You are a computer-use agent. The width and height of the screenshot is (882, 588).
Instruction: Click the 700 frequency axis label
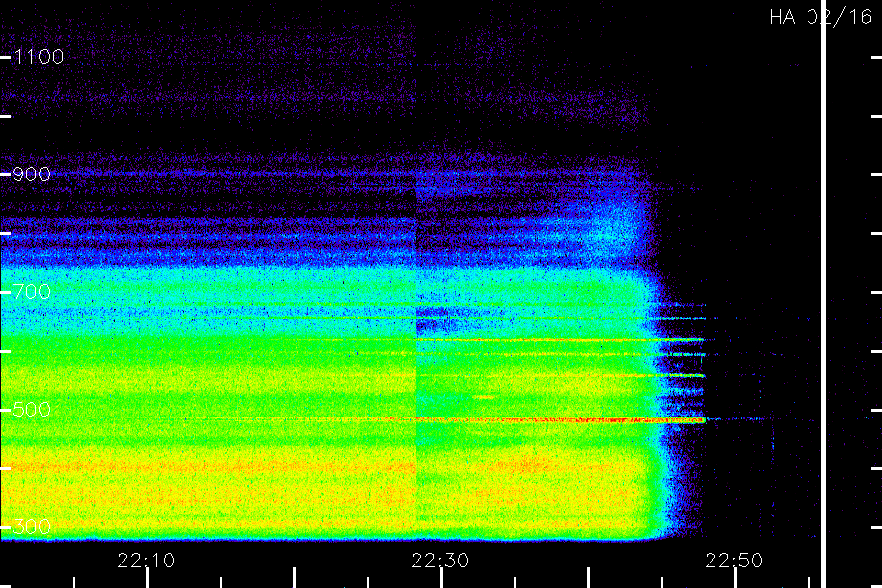click(31, 292)
